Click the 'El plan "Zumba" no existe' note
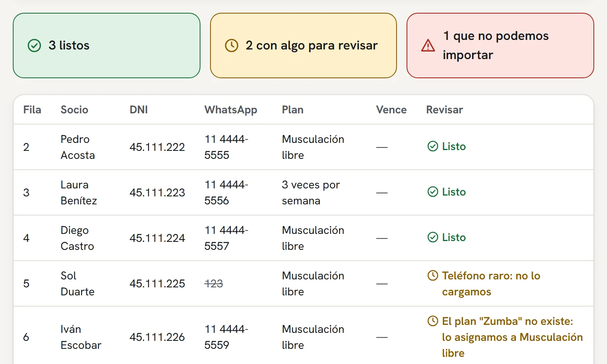The width and height of the screenshot is (607, 364). (512, 337)
